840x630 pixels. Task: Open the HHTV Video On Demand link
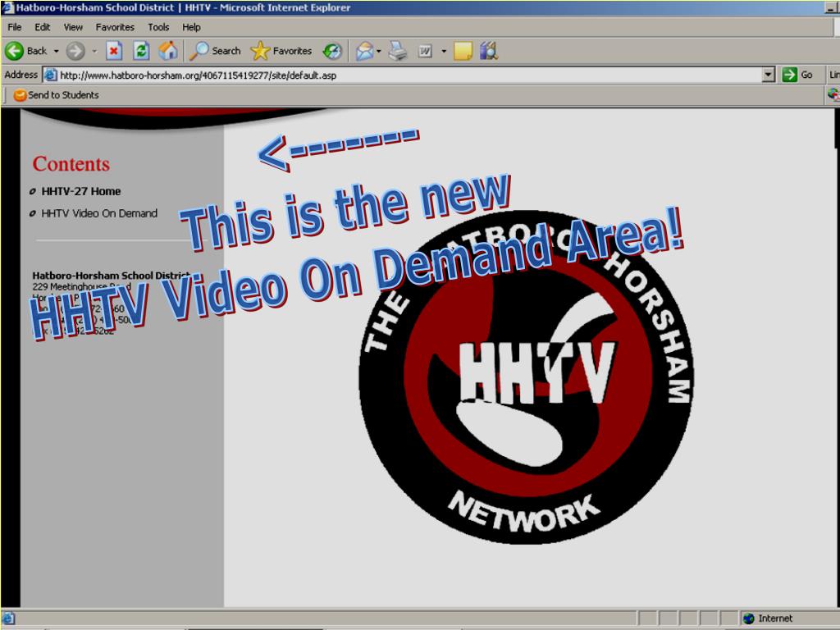coord(99,213)
